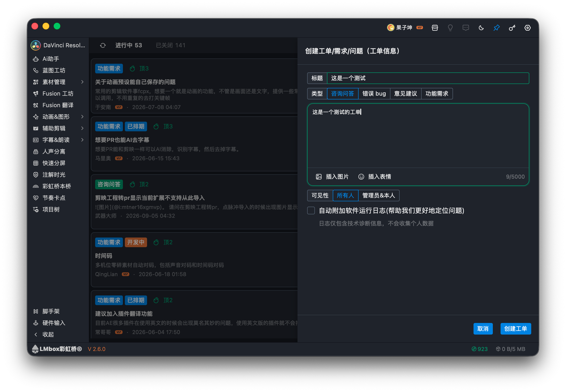Click the key icon in top toolbar
This screenshot has width=566, height=392.
(x=512, y=28)
